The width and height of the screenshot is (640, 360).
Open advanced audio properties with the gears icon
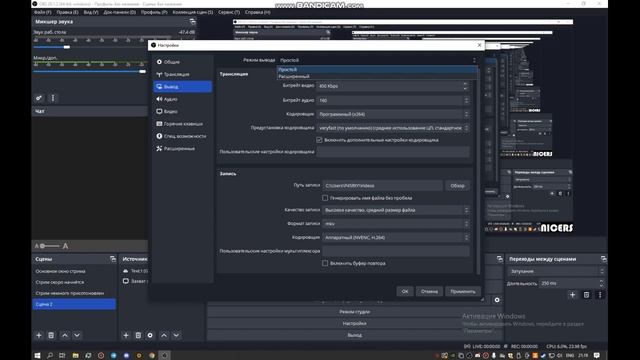click(39, 98)
